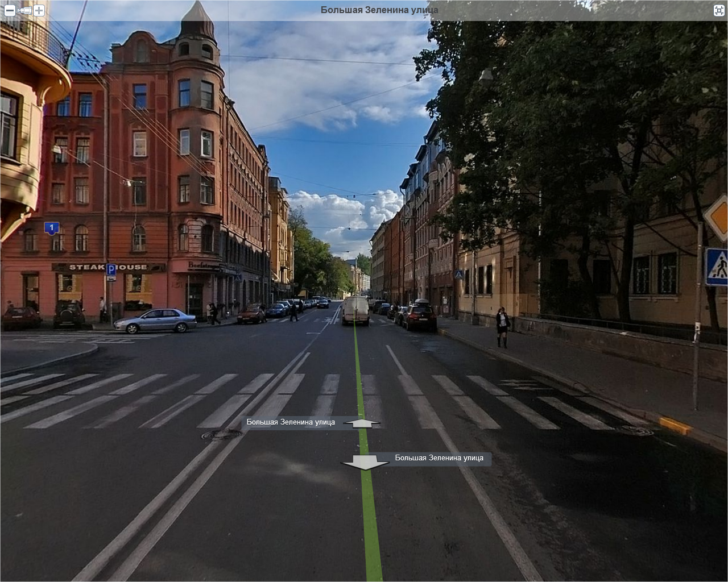This screenshot has height=582, width=728.
Task: Open the panorama in fullscreen mode
Action: 719,10
